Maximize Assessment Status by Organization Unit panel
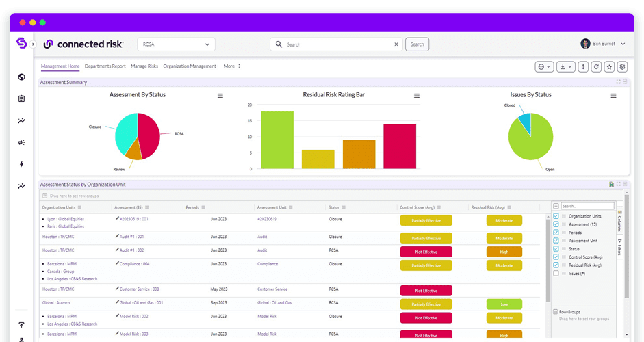The height and width of the screenshot is (342, 644). (618, 185)
